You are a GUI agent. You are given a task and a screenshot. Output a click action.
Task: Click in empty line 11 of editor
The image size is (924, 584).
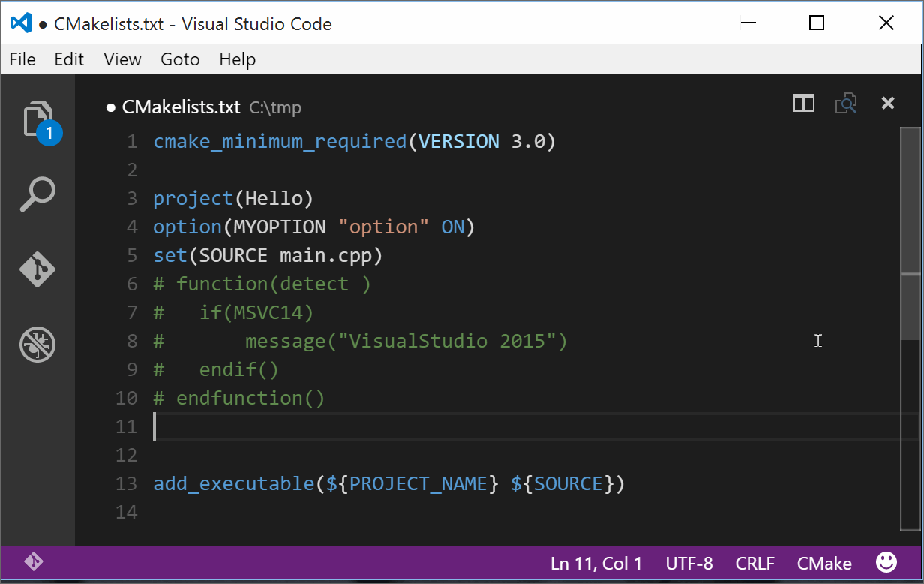tap(525, 426)
